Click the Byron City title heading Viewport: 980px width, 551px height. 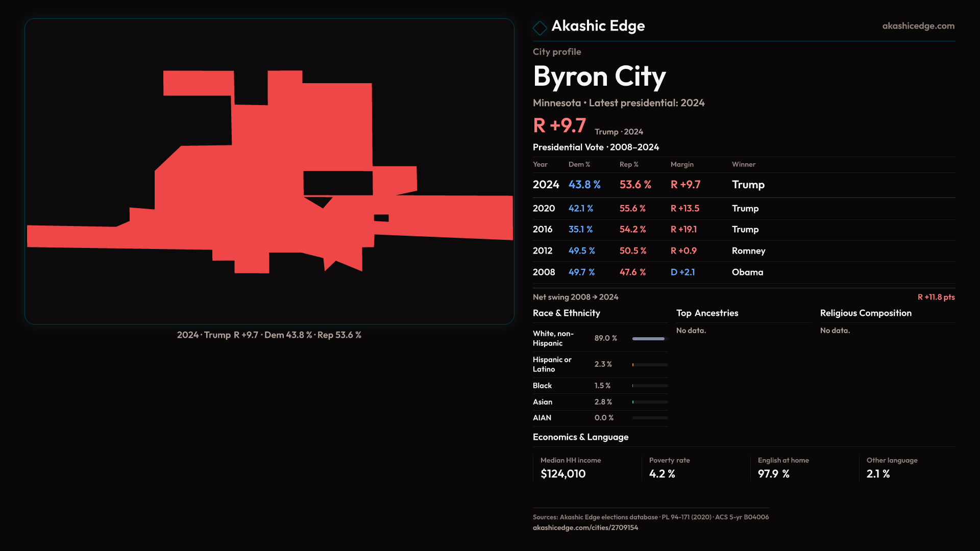coord(599,77)
